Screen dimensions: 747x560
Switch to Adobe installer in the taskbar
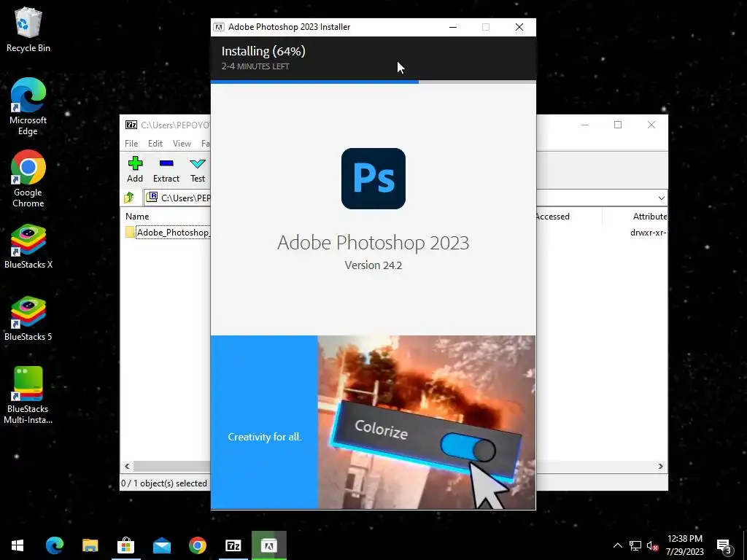pos(268,545)
